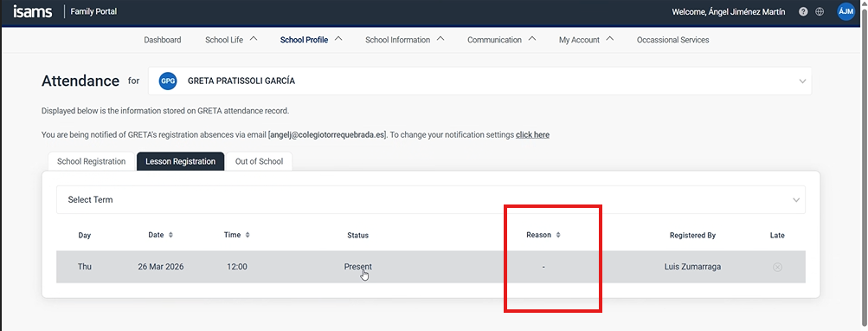Image resolution: width=868 pixels, height=331 pixels.
Task: Click the isams logo
Action: (33, 11)
